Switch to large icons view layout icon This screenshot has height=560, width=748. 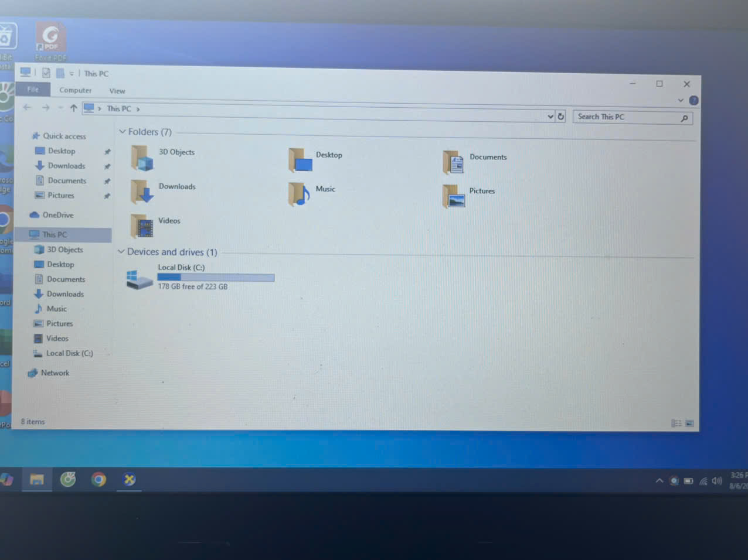point(689,423)
